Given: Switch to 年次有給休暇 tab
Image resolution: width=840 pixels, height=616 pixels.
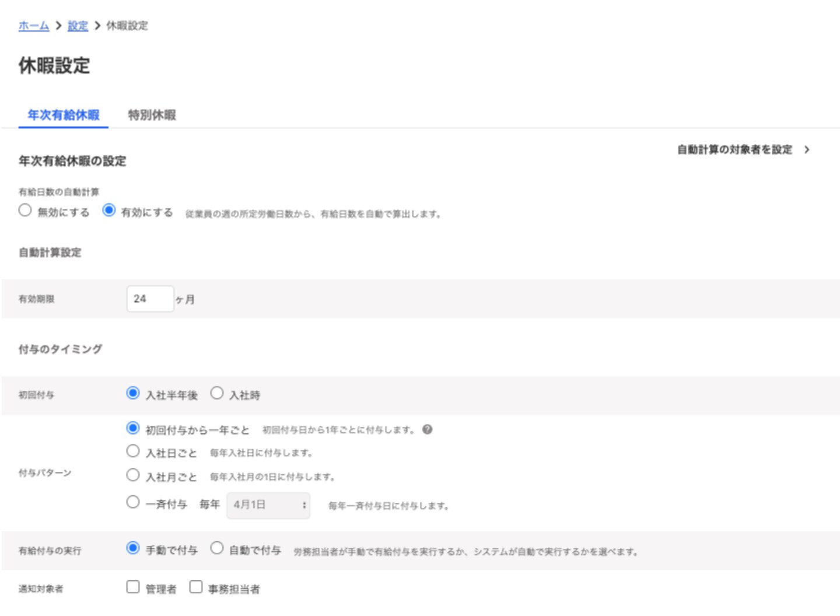Looking at the screenshot, I should [x=64, y=115].
